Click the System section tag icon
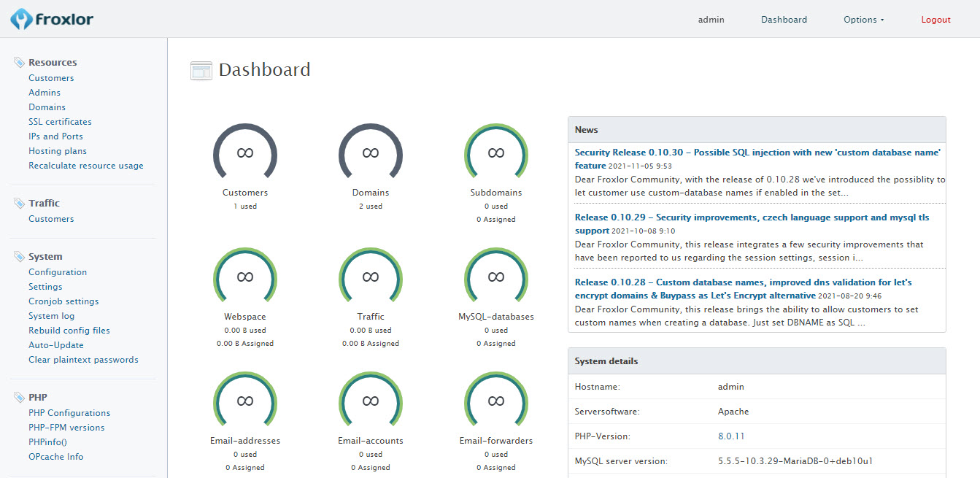Screen dimensions: 980x478 pos(19,257)
